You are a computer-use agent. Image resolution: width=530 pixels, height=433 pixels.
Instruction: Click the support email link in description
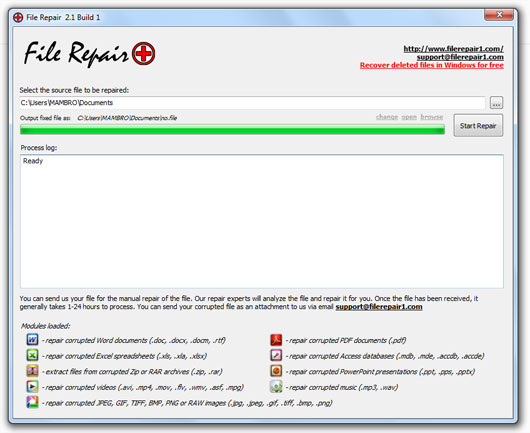(x=379, y=307)
